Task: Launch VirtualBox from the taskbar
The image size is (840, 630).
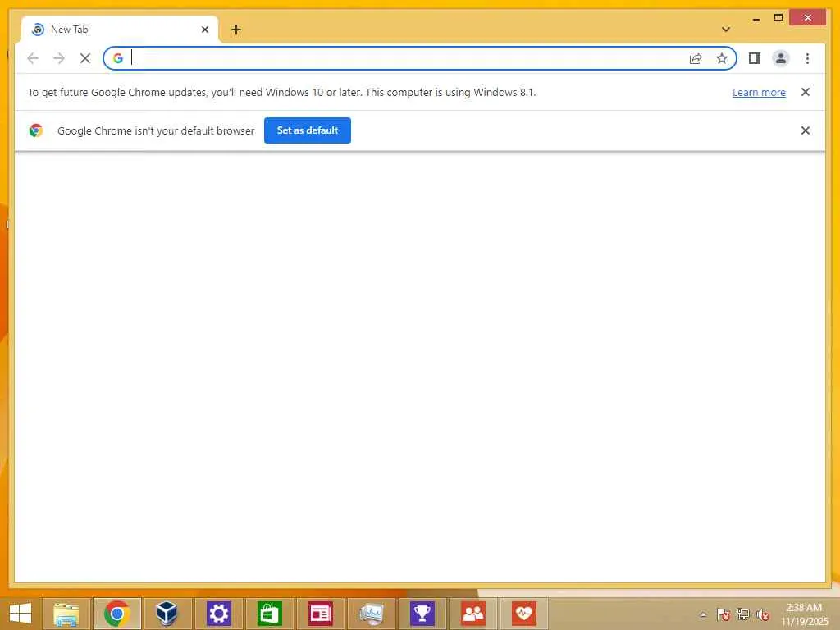Action: point(167,614)
